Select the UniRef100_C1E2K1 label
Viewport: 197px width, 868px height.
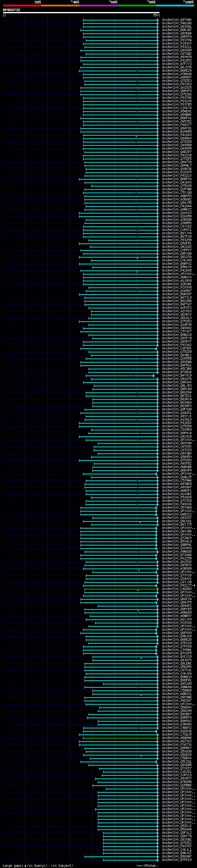tap(176, 772)
